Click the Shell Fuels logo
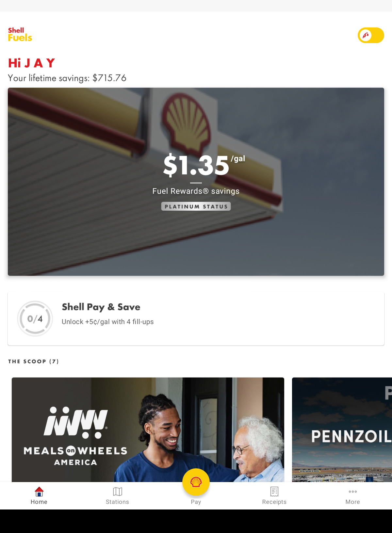 tap(20, 35)
